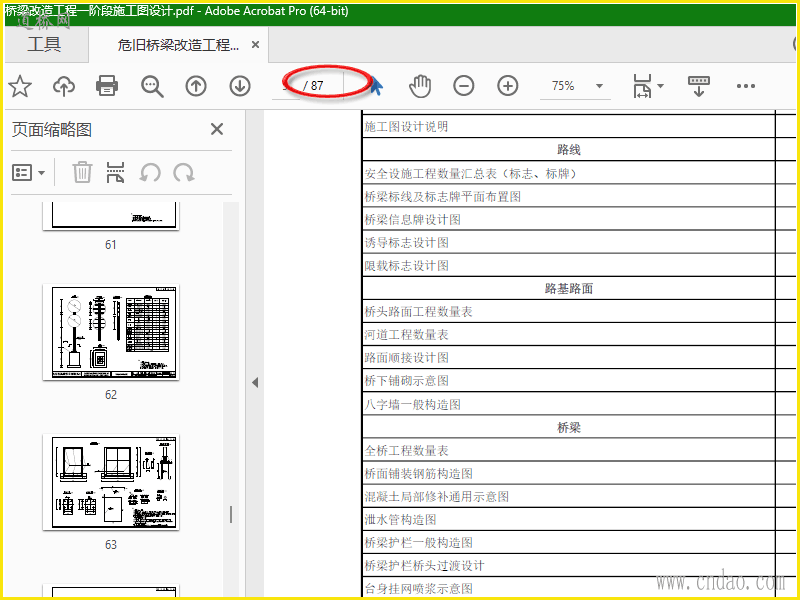
Task: Click the 混凝土局部修补通用示意图 row
Action: [x=568, y=496]
